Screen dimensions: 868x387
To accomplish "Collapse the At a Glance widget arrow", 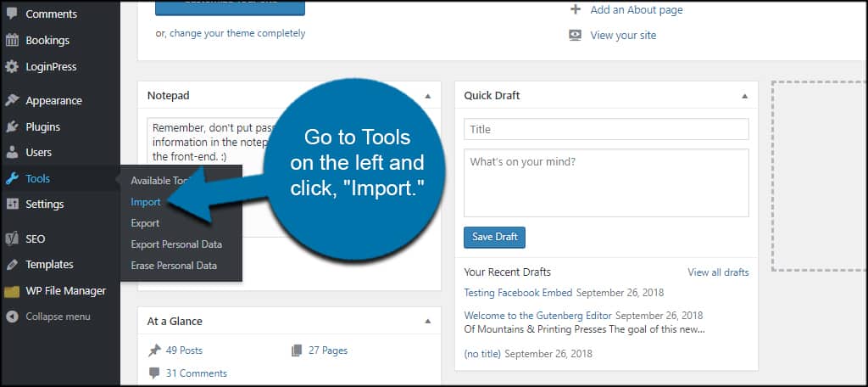I will click(x=427, y=321).
